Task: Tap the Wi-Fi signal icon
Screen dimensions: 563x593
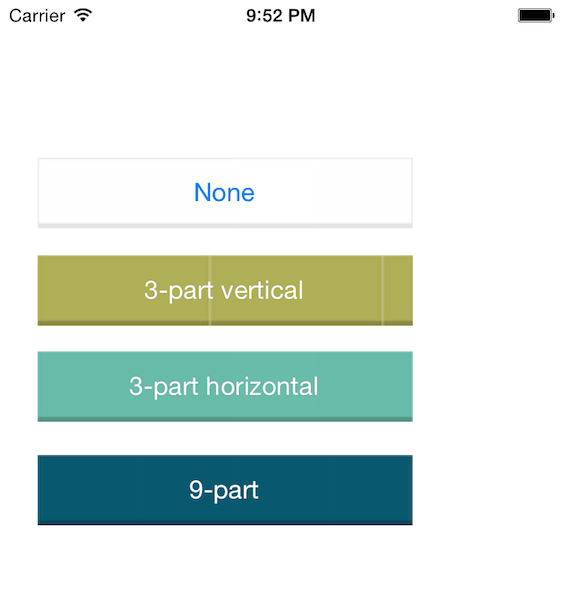Action: [x=83, y=15]
